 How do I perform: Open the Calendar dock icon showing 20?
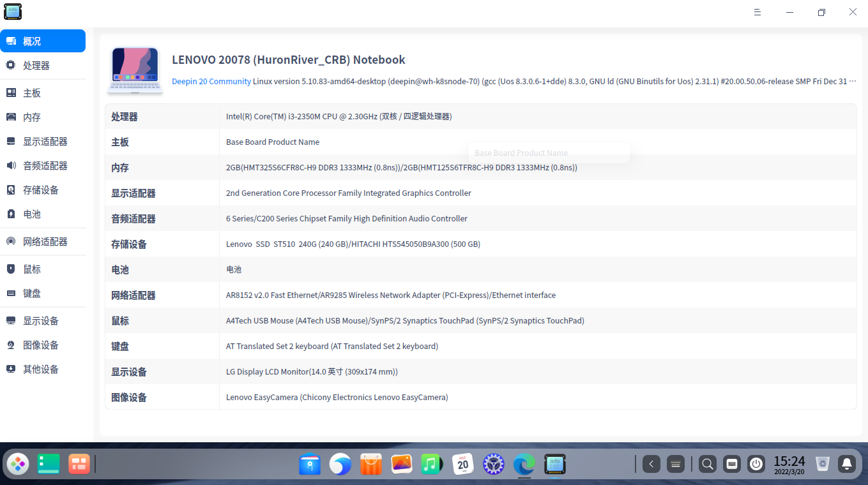[x=463, y=464]
